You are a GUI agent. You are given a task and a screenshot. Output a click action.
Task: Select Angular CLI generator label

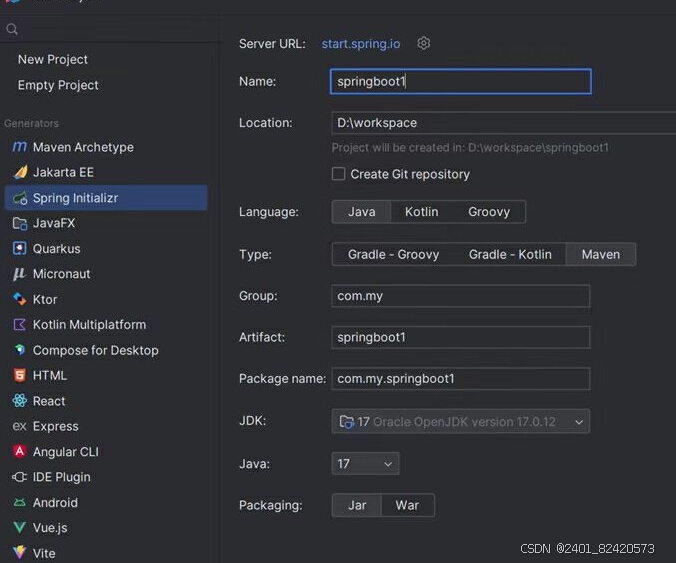tap(66, 451)
